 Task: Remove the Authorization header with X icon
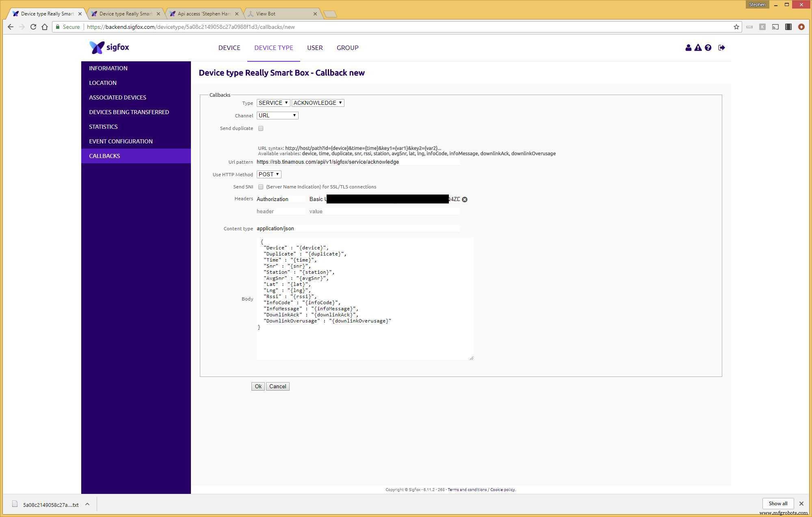pos(465,199)
